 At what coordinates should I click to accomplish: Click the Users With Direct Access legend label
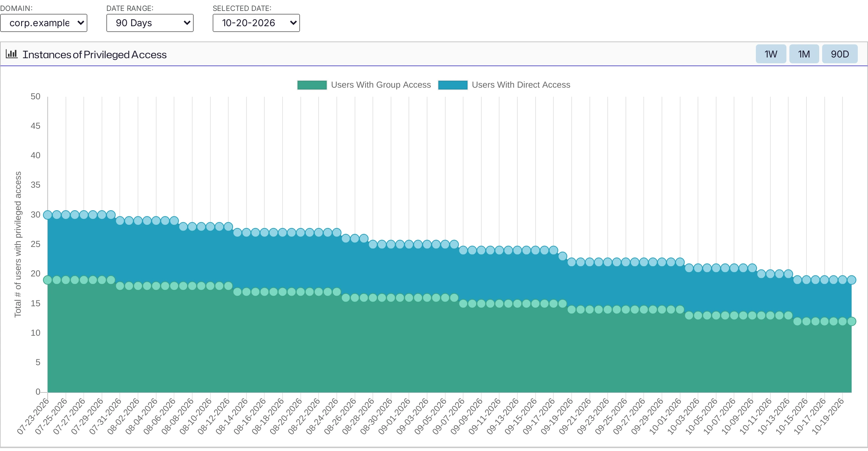521,85
